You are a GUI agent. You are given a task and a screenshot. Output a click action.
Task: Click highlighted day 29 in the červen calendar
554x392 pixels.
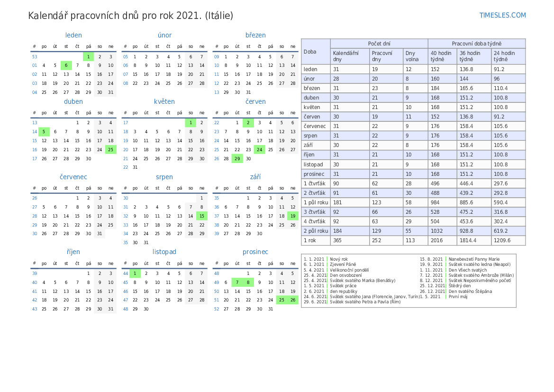click(x=237, y=159)
